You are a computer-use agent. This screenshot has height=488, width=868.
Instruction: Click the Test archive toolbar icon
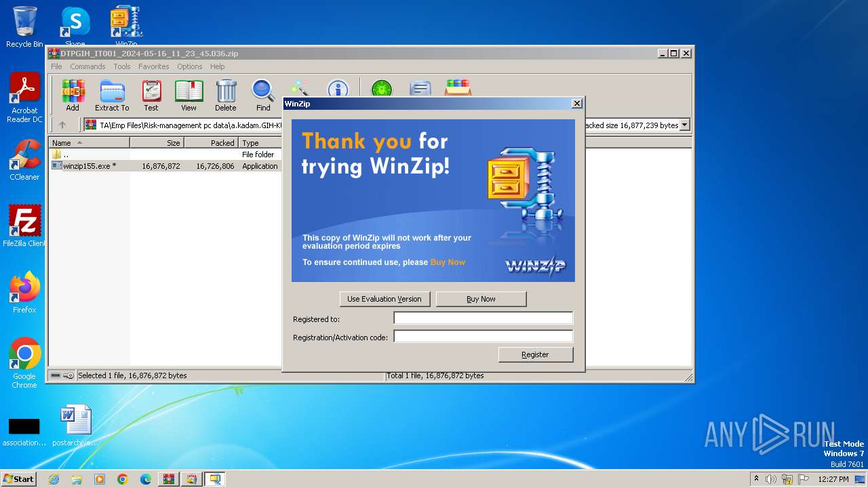point(151,95)
